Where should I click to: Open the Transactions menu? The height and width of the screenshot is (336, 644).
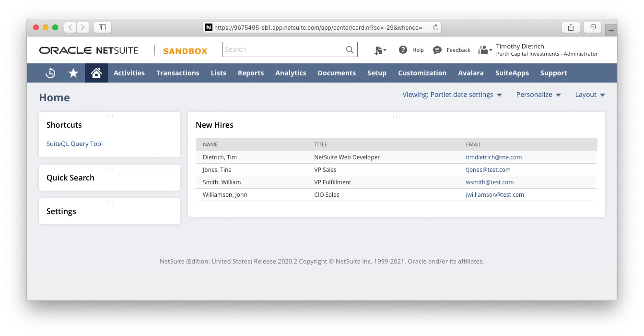178,73
